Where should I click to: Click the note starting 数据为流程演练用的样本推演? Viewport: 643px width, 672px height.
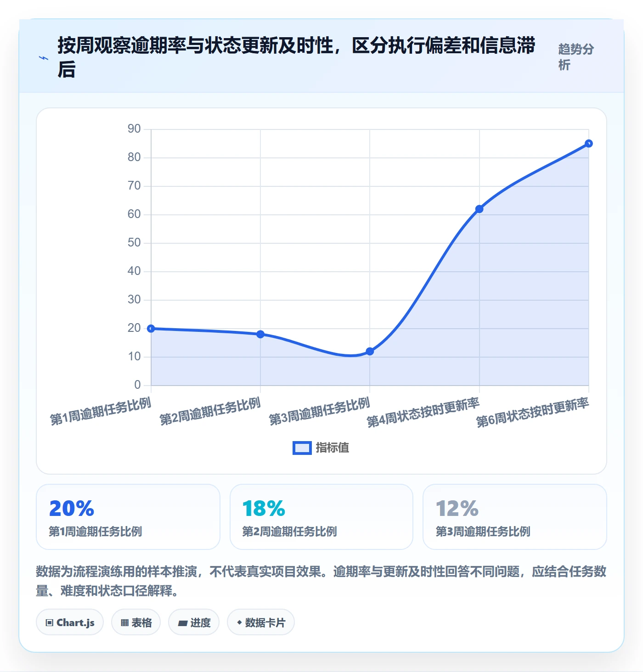(x=321, y=581)
